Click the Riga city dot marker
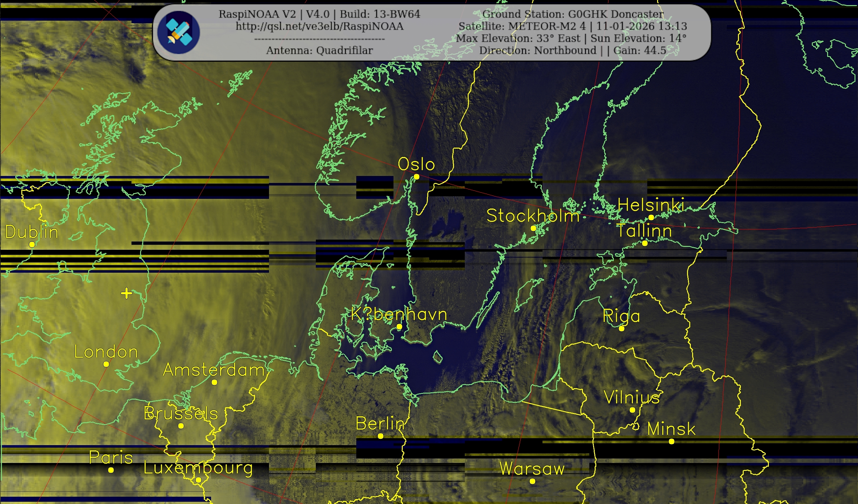The height and width of the screenshot is (504, 858). (621, 328)
